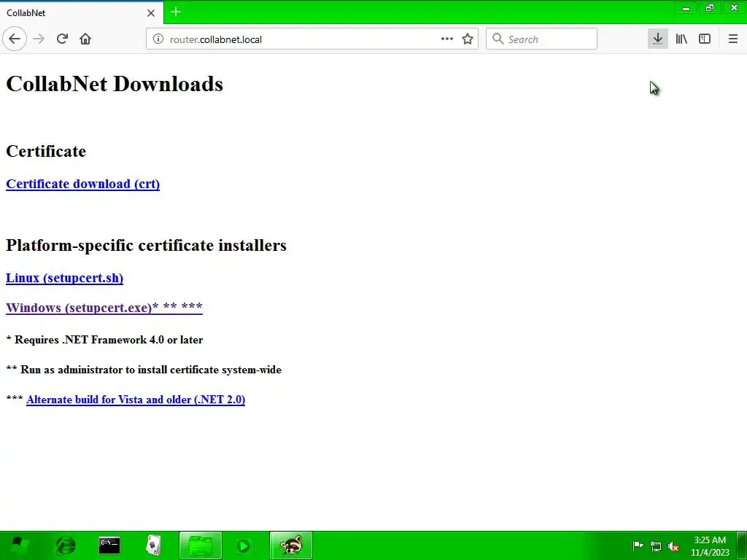Viewport: 747px width, 560px height.
Task: Open alternate build for Vista link
Action: (136, 400)
